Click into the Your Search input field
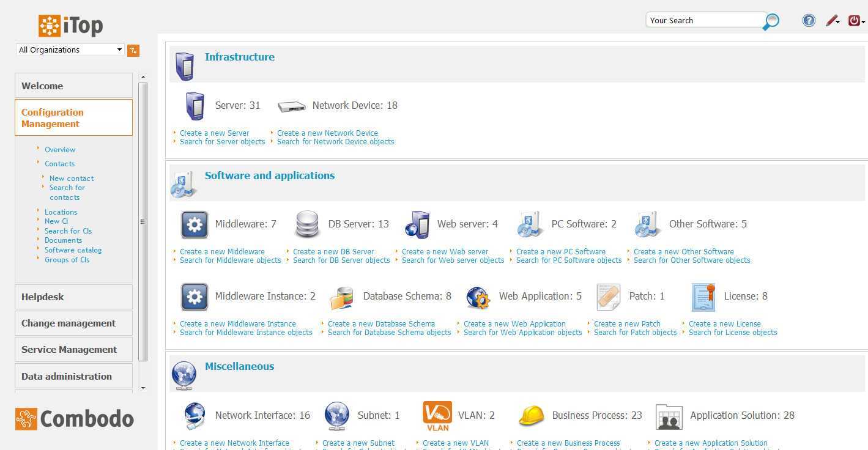The height and width of the screenshot is (450, 868). point(703,20)
